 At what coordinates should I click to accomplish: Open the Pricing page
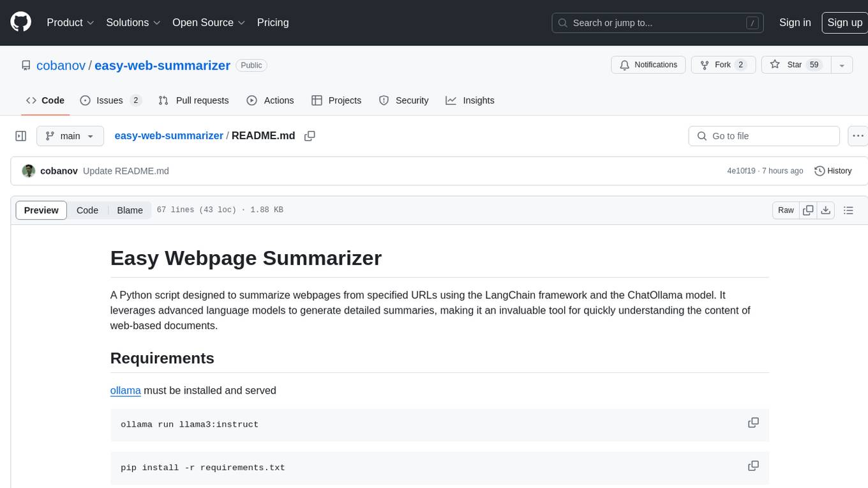tap(273, 22)
